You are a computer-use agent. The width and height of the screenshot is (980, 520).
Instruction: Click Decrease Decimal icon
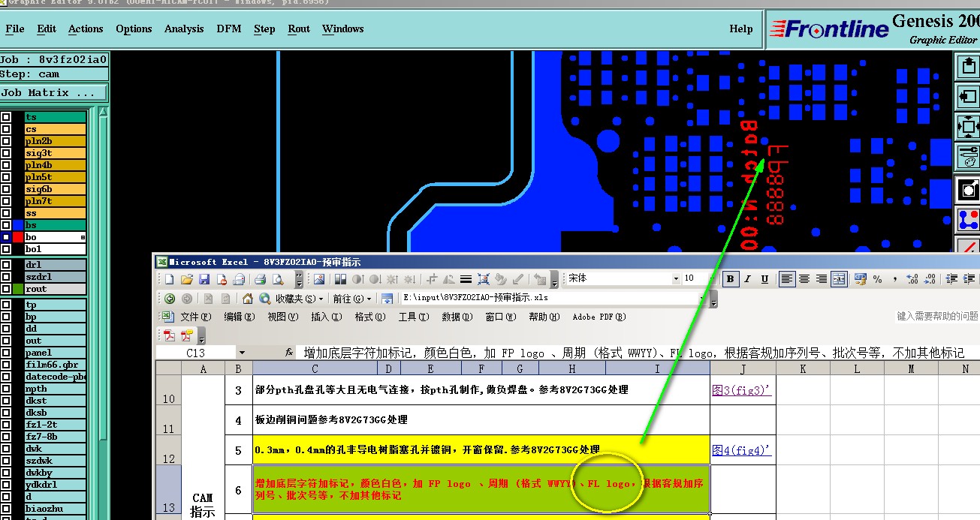pyautogui.click(x=930, y=279)
